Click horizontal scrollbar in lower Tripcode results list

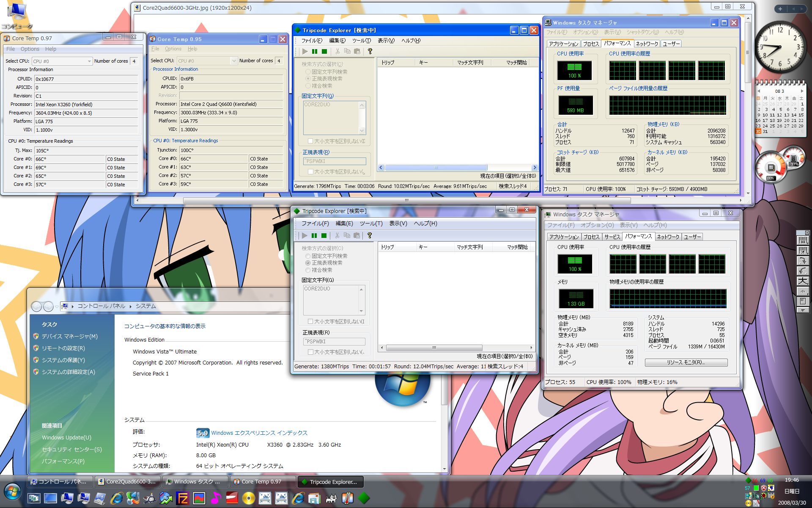tap(433, 348)
